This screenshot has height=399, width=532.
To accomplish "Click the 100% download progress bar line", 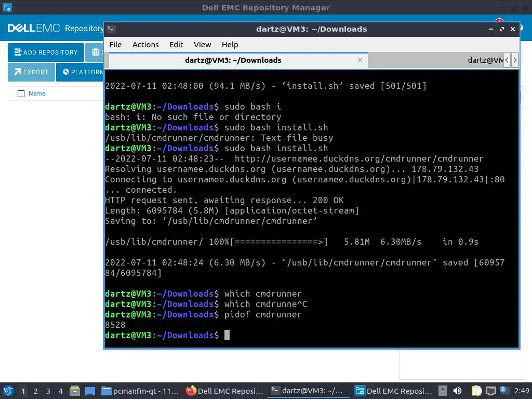I will coord(292,242).
